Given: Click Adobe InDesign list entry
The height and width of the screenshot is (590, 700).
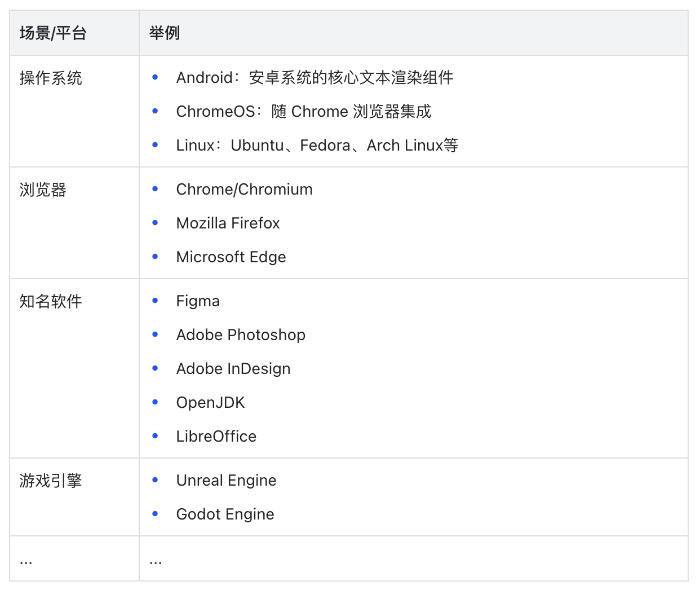Looking at the screenshot, I should point(233,369).
